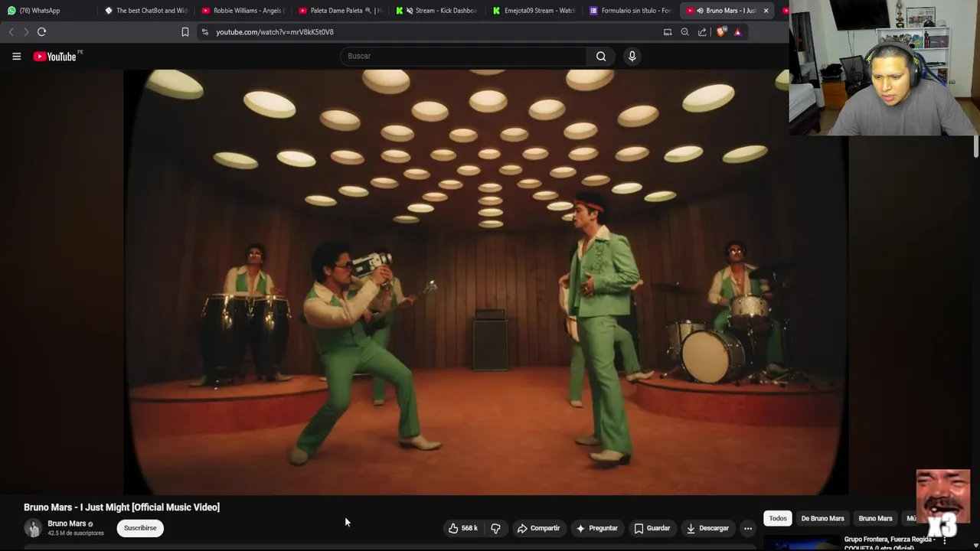Reload the page with the refresh icon

tap(41, 32)
